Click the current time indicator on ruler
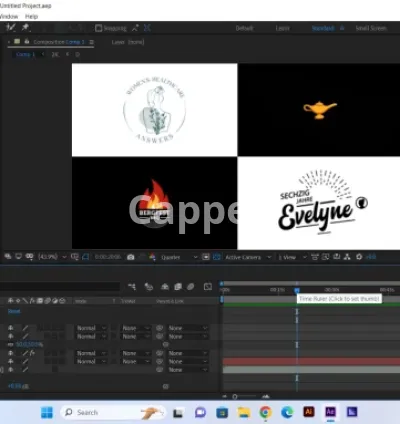The height and width of the screenshot is (424, 400). pos(297,290)
